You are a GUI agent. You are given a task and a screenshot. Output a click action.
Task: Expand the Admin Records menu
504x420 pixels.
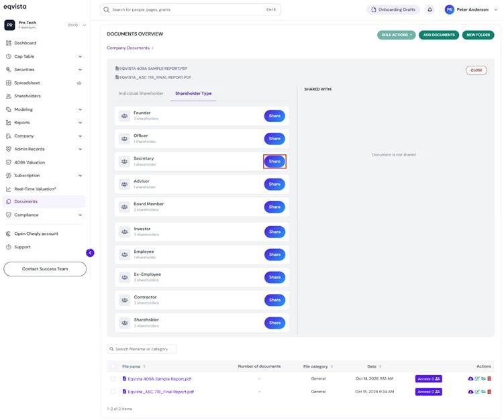pyautogui.click(x=80, y=149)
